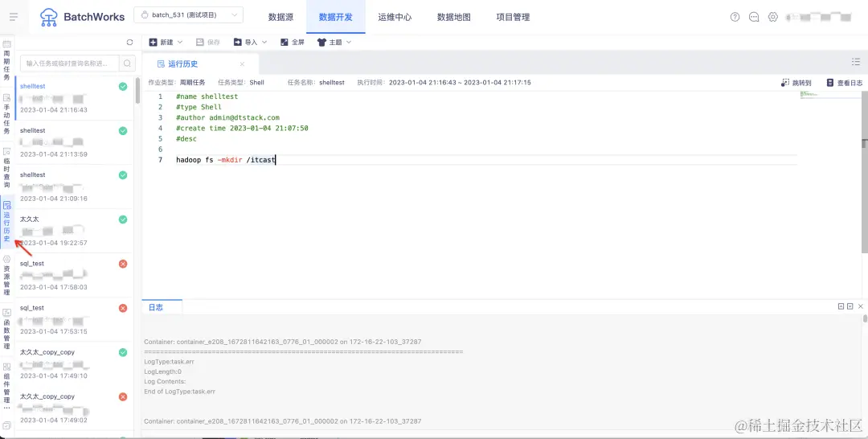Select the shelltest run at 21:16:43
868x439 pixels.
pos(74,98)
